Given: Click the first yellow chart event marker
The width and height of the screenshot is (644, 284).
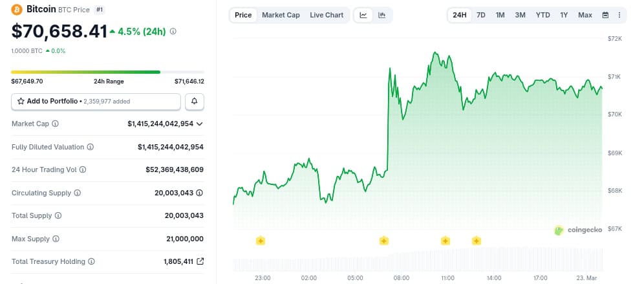Looking at the screenshot, I should 261,241.
